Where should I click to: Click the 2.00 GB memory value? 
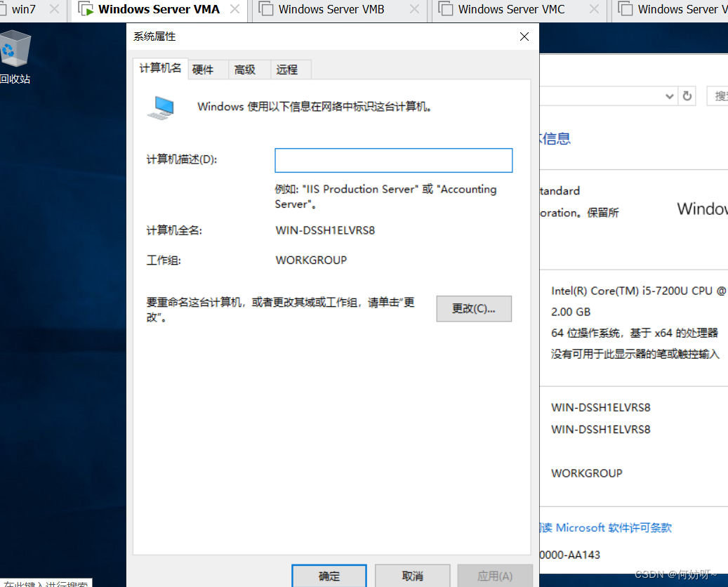pyautogui.click(x=571, y=312)
